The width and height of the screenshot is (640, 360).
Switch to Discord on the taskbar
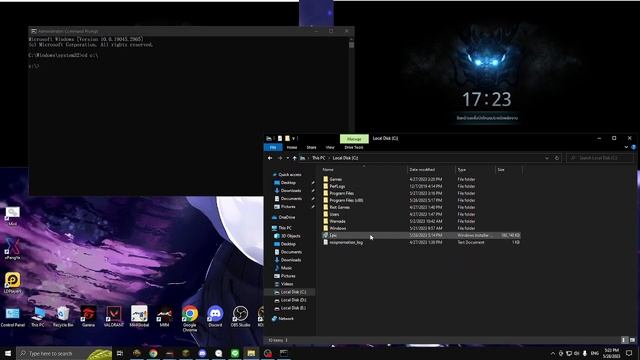tap(202, 353)
